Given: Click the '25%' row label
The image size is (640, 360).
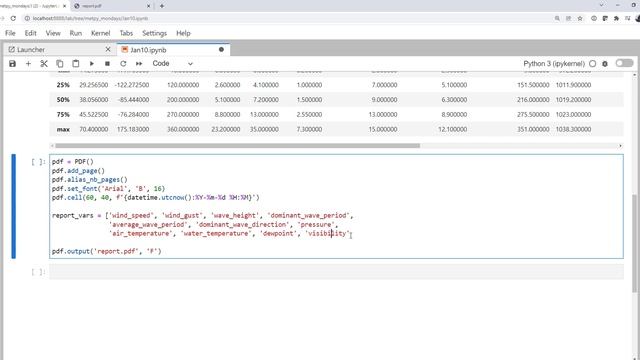Looking at the screenshot, I should (63, 85).
